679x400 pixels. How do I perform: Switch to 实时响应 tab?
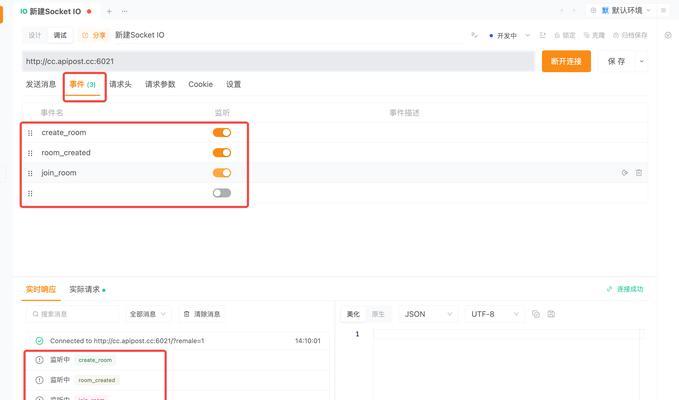[41, 289]
